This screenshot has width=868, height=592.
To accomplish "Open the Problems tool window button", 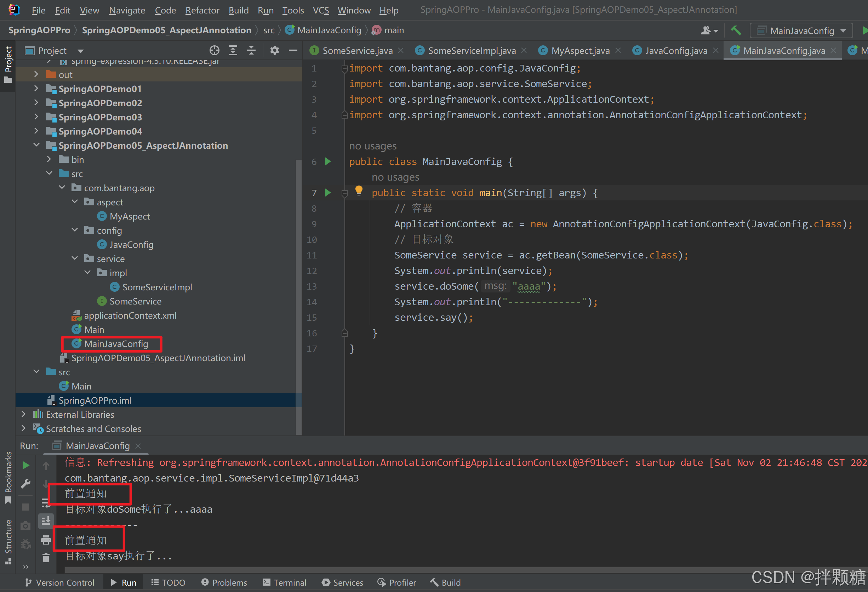I will [224, 582].
